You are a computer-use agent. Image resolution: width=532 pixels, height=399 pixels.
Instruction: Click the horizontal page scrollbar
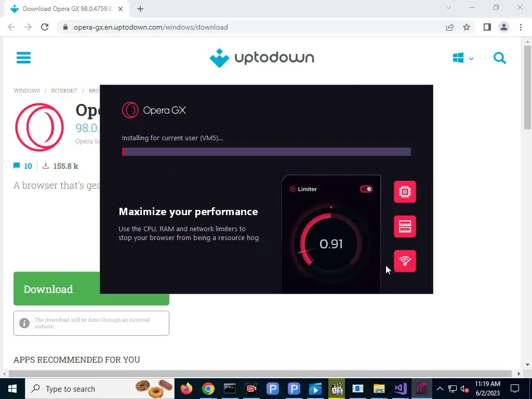(261, 374)
